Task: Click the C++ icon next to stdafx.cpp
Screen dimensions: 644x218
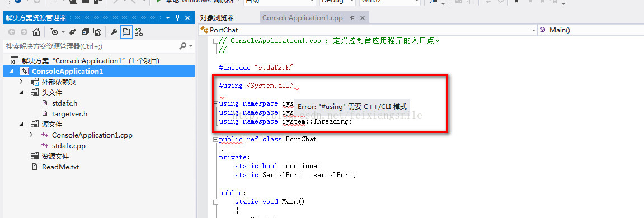Action: point(45,146)
